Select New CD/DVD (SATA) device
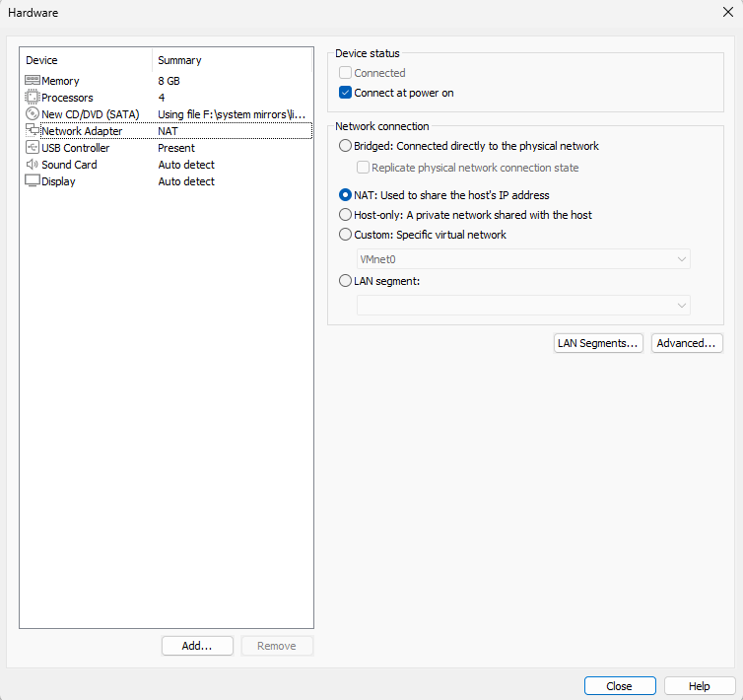Screen dimensions: 743x700 coord(169,114)
